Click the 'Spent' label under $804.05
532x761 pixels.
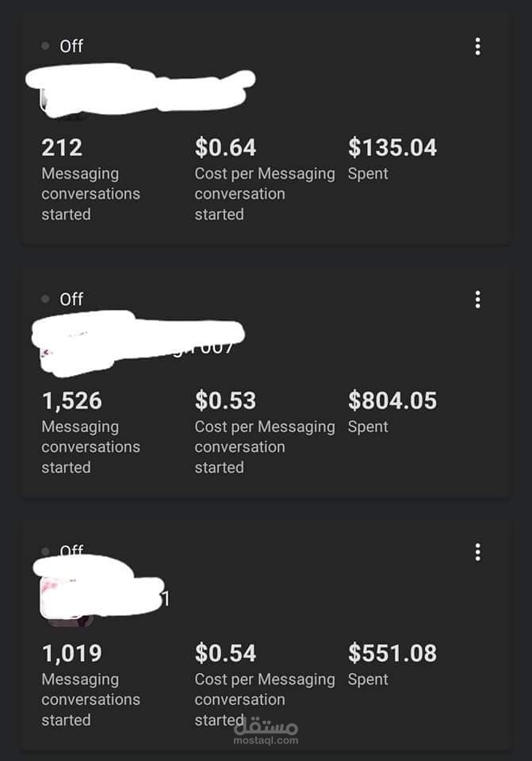point(368,426)
